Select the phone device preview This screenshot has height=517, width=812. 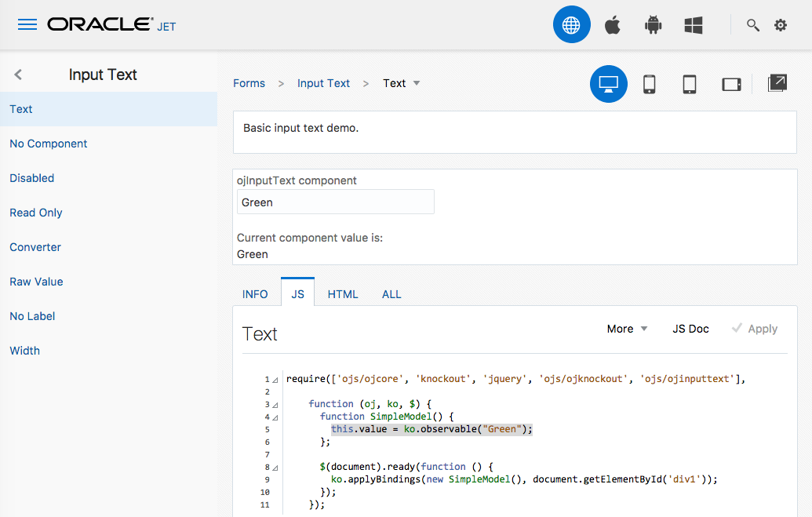click(650, 84)
